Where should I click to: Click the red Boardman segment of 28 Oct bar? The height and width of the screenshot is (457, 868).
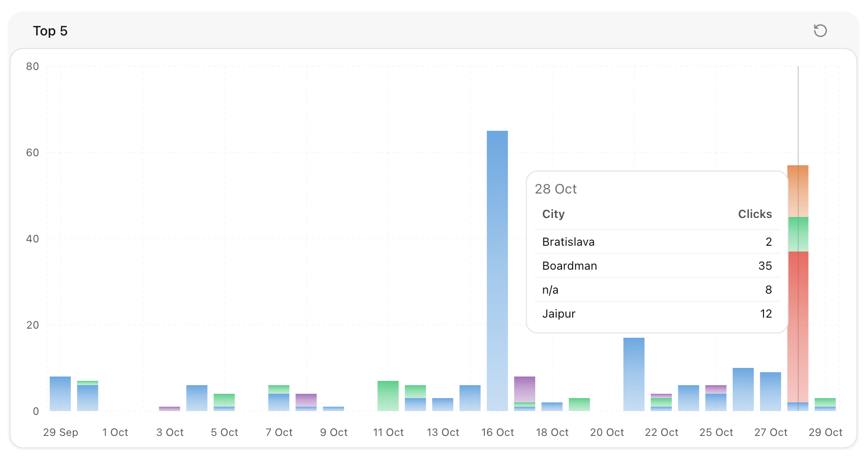[798, 327]
